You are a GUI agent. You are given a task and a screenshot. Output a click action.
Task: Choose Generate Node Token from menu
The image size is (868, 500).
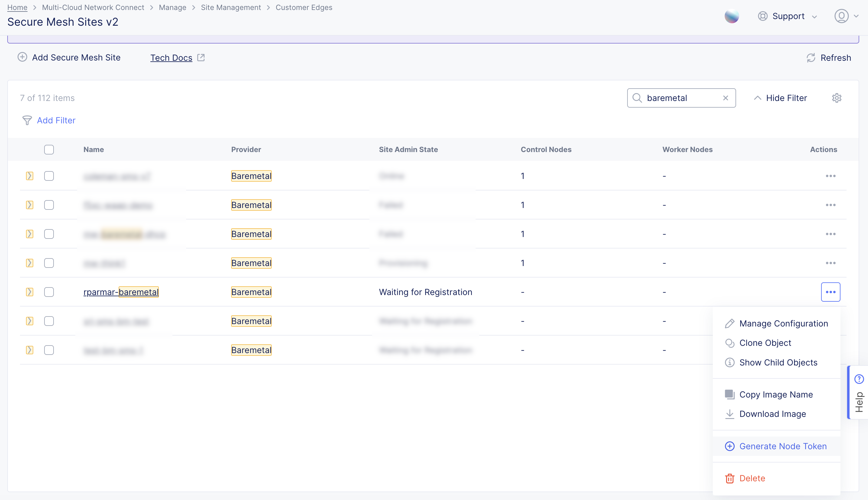[x=782, y=446]
